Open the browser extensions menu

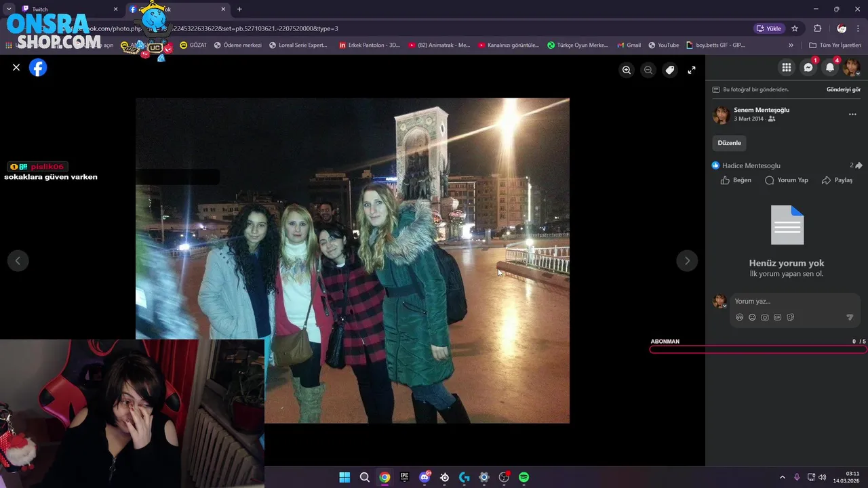pyautogui.click(x=817, y=28)
